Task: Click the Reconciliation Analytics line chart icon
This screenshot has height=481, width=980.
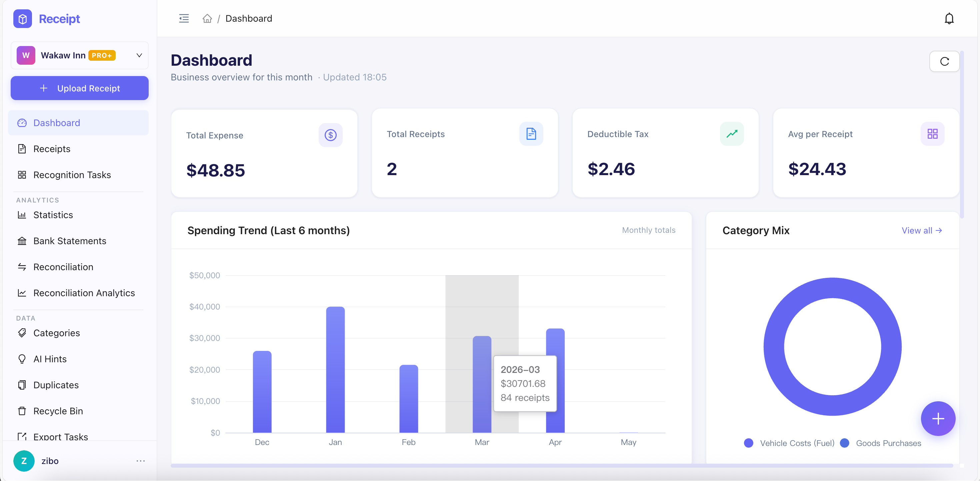Action: [22, 293]
